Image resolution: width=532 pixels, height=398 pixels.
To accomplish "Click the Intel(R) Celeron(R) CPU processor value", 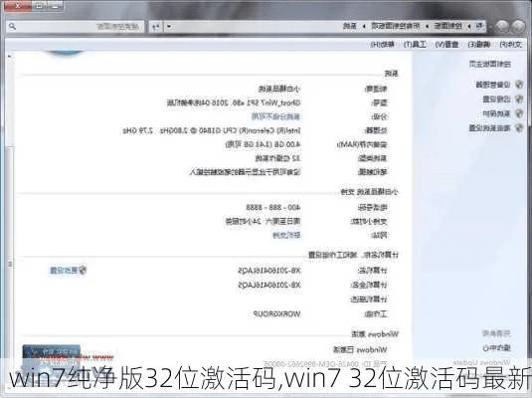I will (212, 130).
